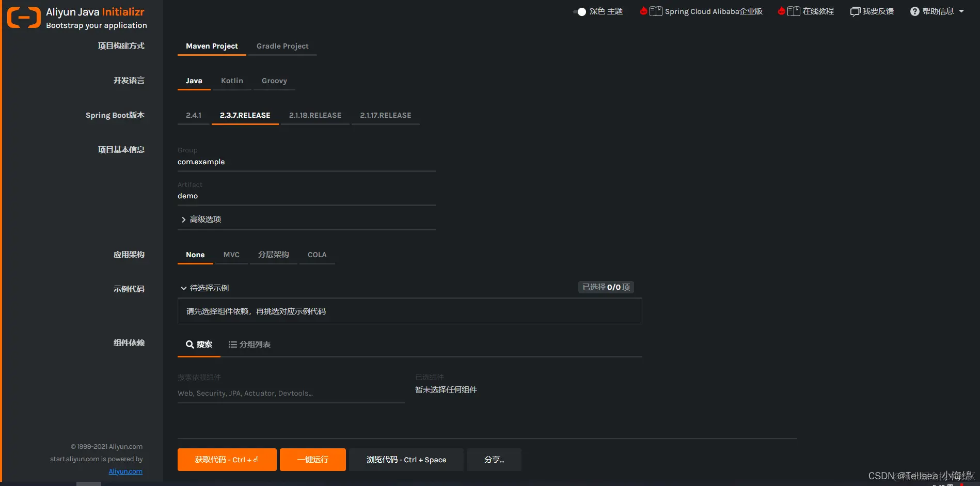The width and height of the screenshot is (980, 486).
Task: Click the 浏览代码 - Ctrl + Space button
Action: pyautogui.click(x=406, y=460)
